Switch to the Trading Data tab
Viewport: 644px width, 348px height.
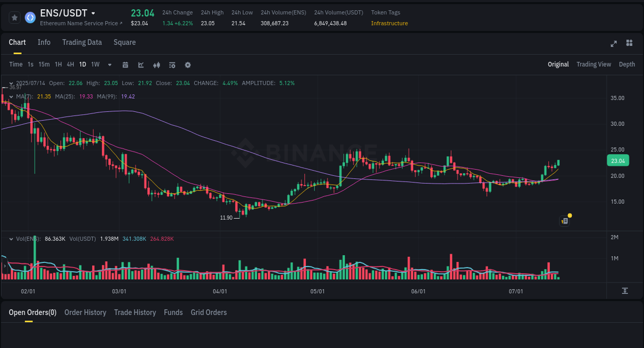[82, 42]
